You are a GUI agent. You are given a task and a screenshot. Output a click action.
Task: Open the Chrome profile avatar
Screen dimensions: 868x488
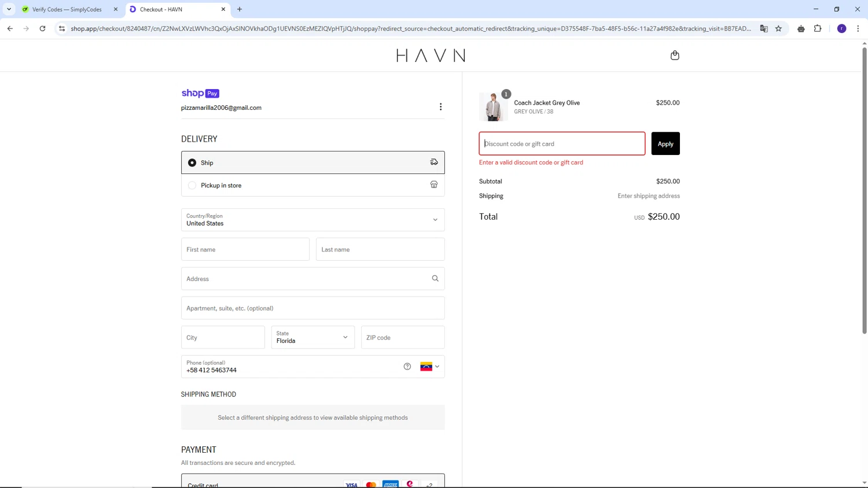tap(842, 28)
